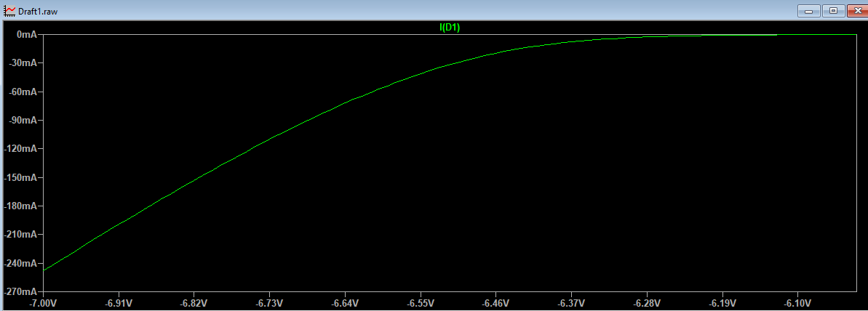Click the -120mA y-axis label
The height and width of the screenshot is (311, 868).
click(22, 148)
